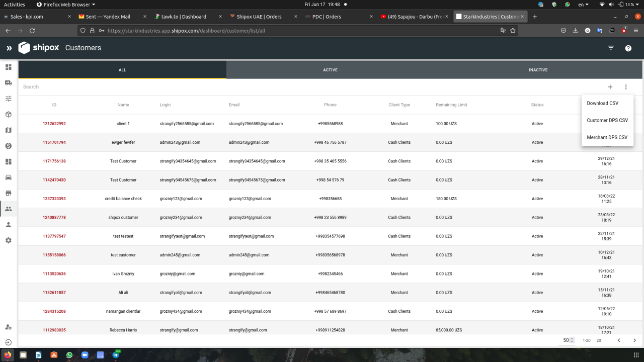Open the keyboard language 'en' dropdown

(583, 4)
